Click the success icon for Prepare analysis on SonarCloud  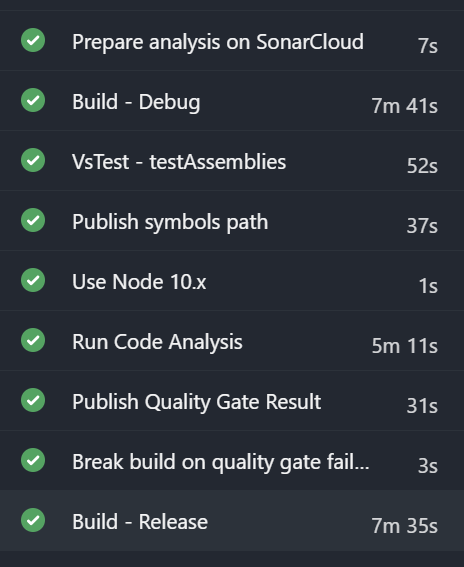[33, 40]
